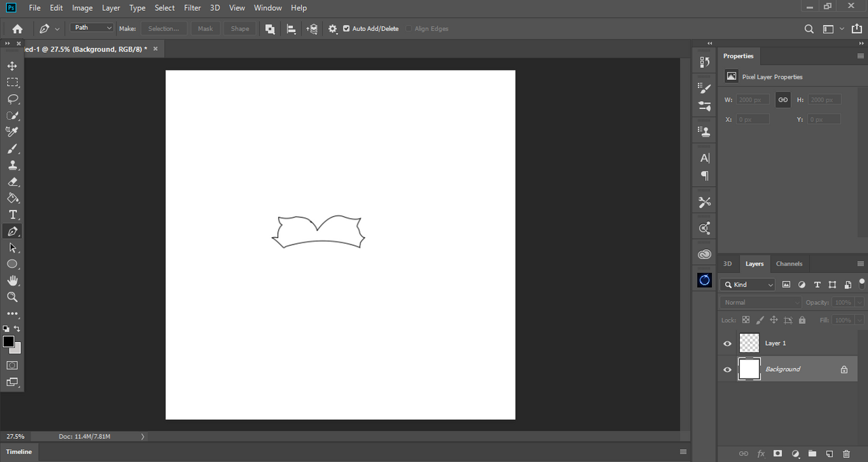Toggle pixel layer filter

point(787,285)
